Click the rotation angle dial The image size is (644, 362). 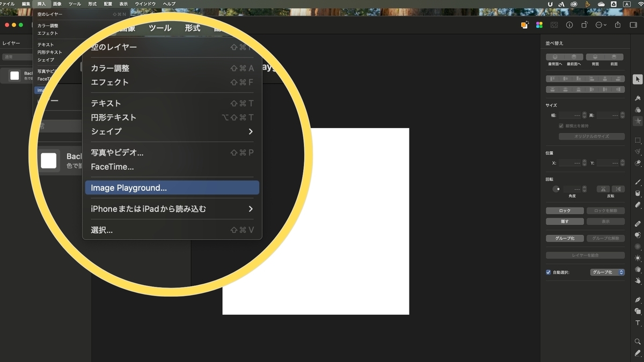[557, 189]
